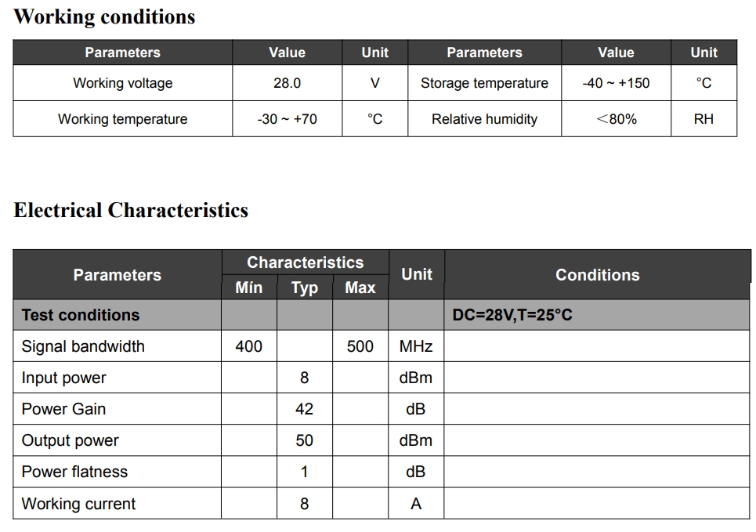Select the Storage temperature cell
Viewport: 756px width, 532px height.
coord(484,83)
